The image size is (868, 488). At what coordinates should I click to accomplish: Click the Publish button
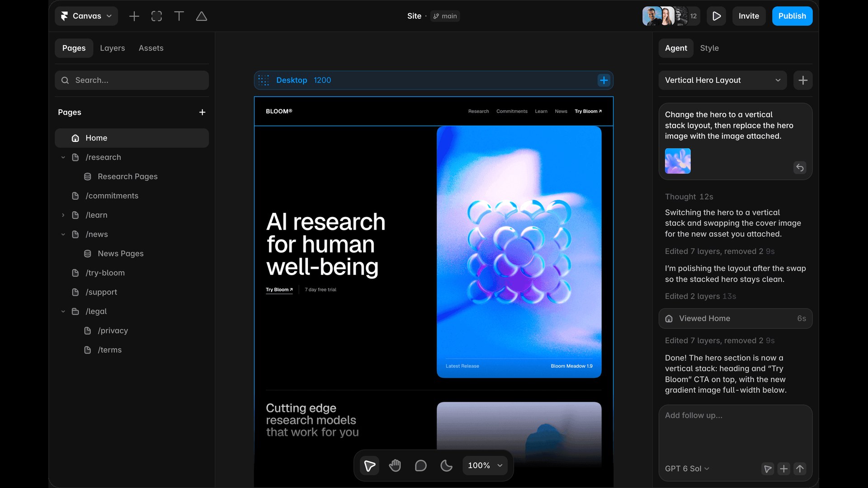[x=792, y=16]
